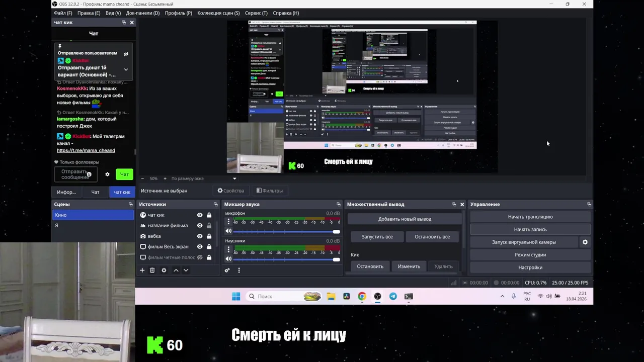Viewport: 644px width, 362px height.
Task: Add a new source with the plus icon
Action: (x=142, y=270)
